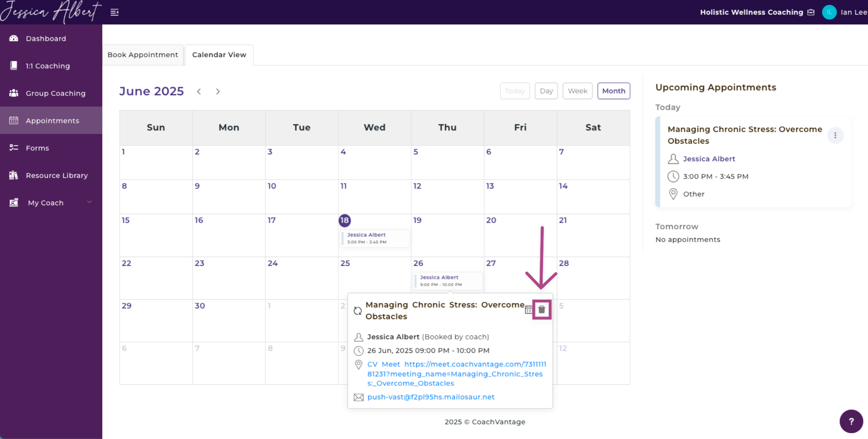Switch calendar to Day view

[x=546, y=91]
